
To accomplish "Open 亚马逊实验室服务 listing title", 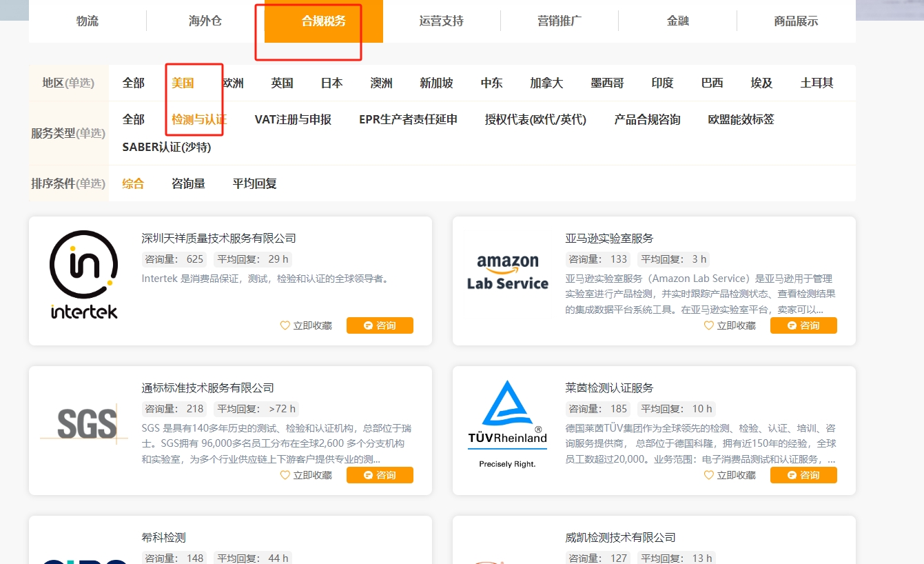I will click(610, 238).
